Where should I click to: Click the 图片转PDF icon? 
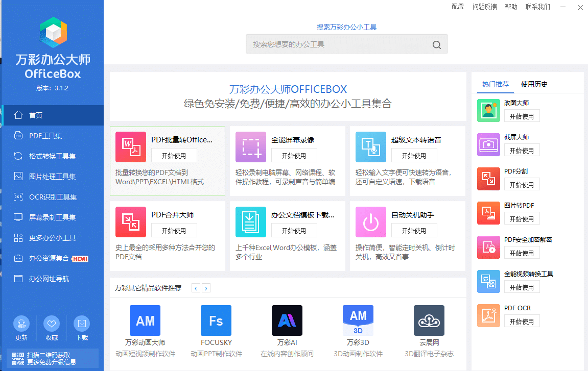click(x=488, y=213)
